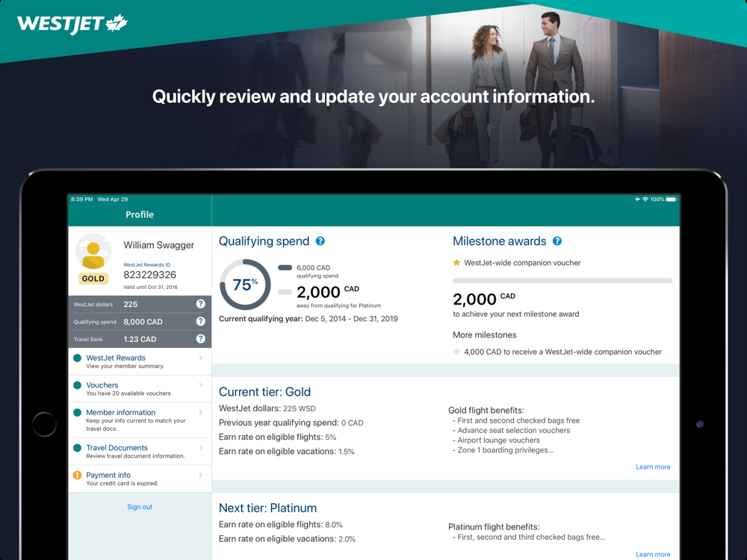747x560 pixels.
Task: Open Member information menu item
Action: 140,420
